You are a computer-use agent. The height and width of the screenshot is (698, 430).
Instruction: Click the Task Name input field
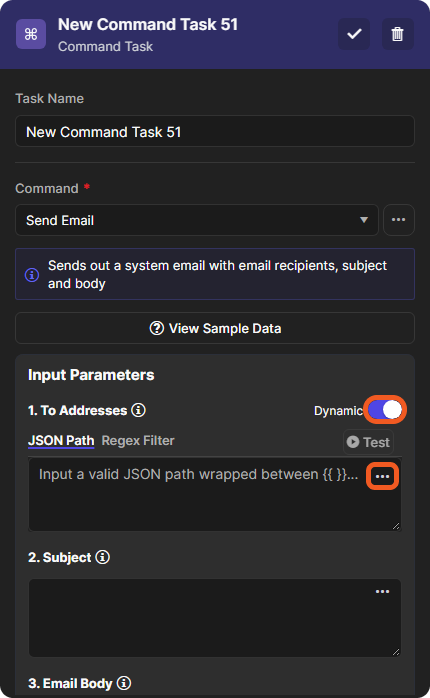(x=215, y=131)
